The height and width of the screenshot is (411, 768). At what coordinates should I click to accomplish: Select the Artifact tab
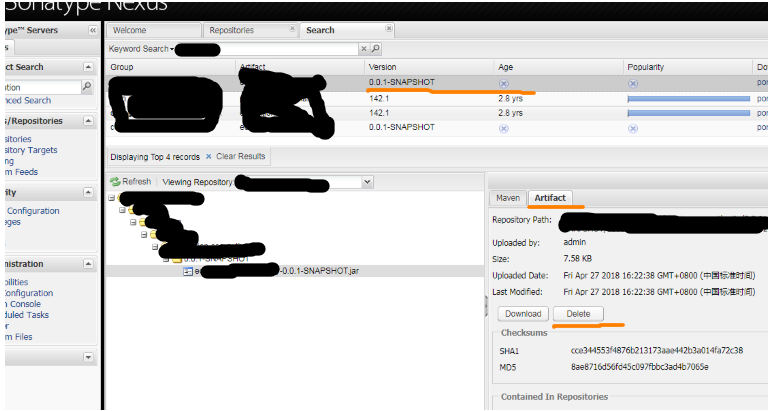[550, 198]
